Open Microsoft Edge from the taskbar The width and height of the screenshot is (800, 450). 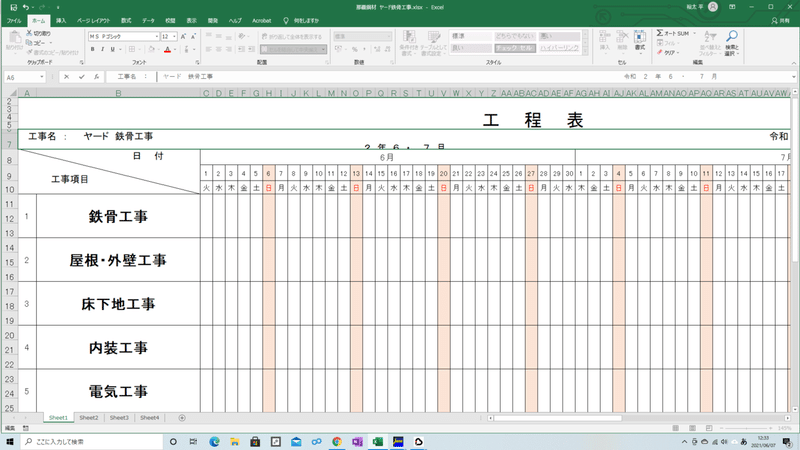click(x=214, y=441)
